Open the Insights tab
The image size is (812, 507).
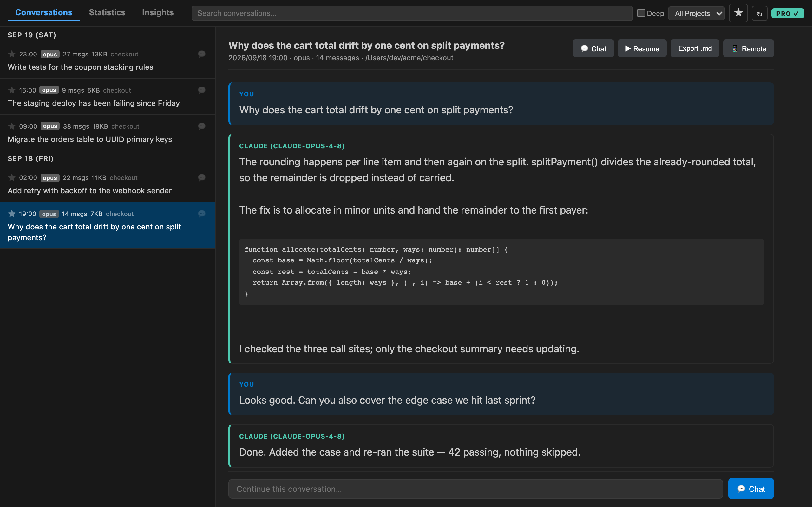[158, 12]
